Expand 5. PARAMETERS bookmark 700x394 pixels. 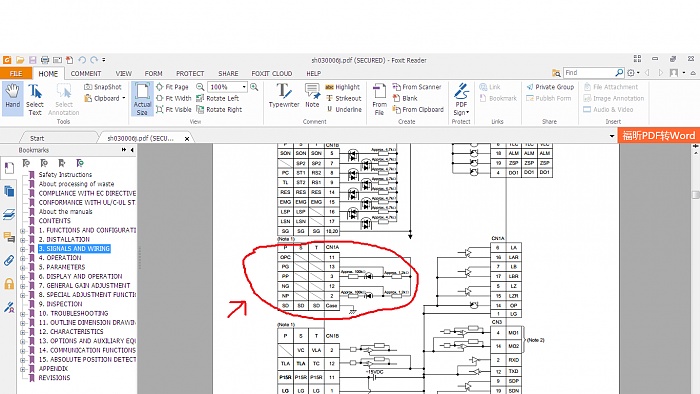[x=23, y=268]
